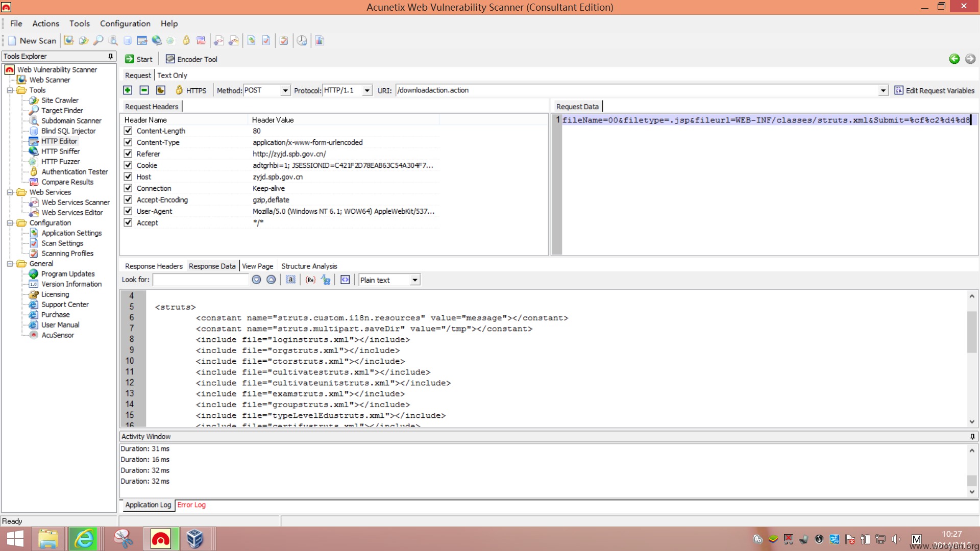
Task: Collapse the General tree node
Action: click(x=10, y=264)
